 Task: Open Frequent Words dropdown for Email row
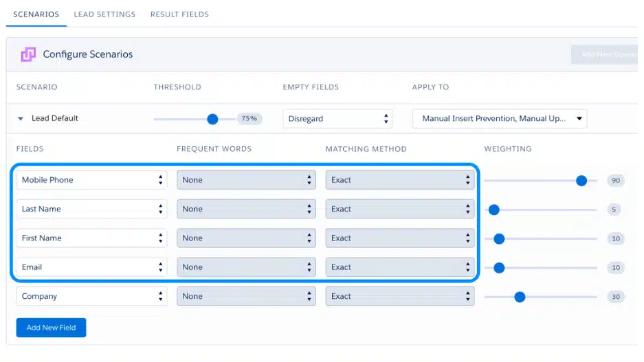click(x=246, y=267)
